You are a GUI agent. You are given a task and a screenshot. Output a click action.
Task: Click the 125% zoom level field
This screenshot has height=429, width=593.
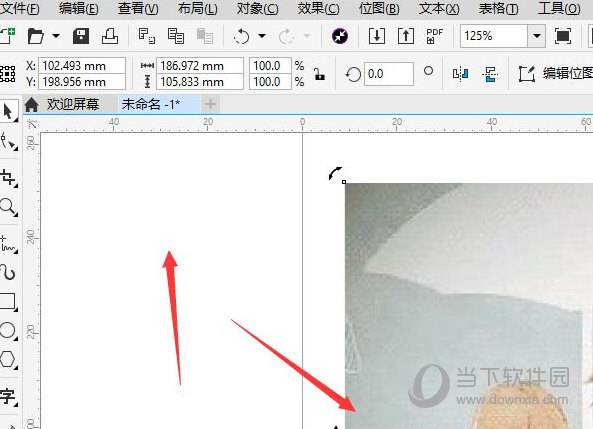494,36
